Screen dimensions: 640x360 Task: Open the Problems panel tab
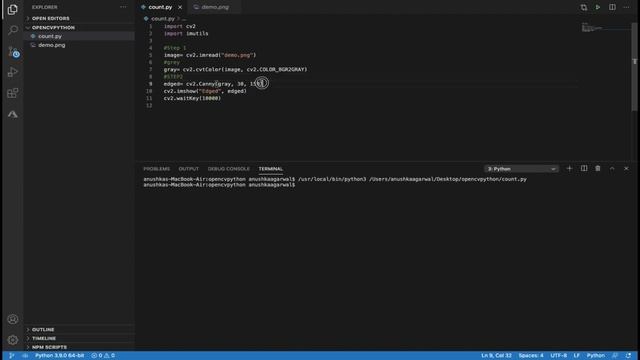(156, 169)
